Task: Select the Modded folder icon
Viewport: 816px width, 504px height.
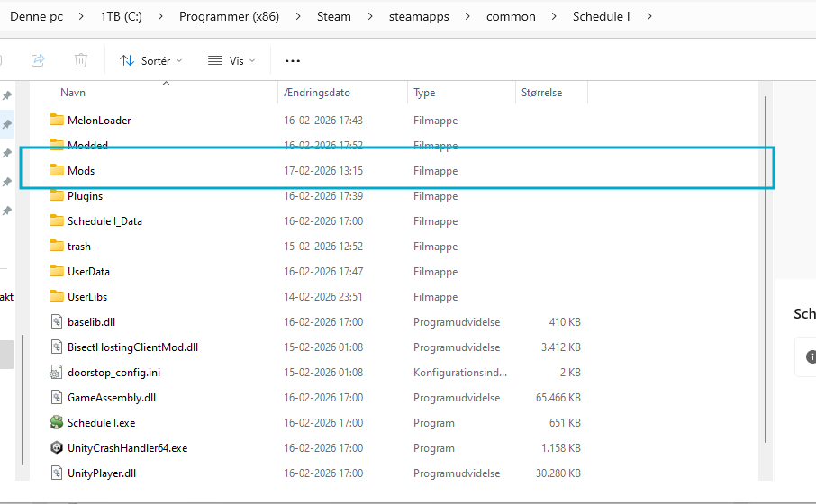Action: point(57,144)
